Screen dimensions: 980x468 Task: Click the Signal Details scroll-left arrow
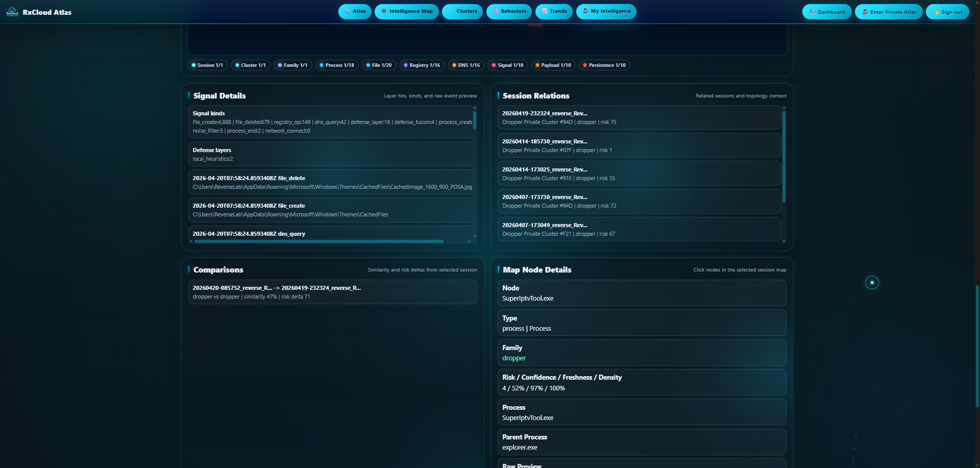[x=191, y=241]
